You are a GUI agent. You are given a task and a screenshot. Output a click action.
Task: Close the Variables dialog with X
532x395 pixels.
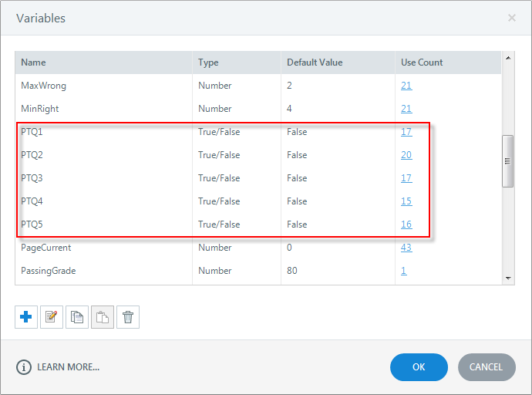pyautogui.click(x=512, y=17)
